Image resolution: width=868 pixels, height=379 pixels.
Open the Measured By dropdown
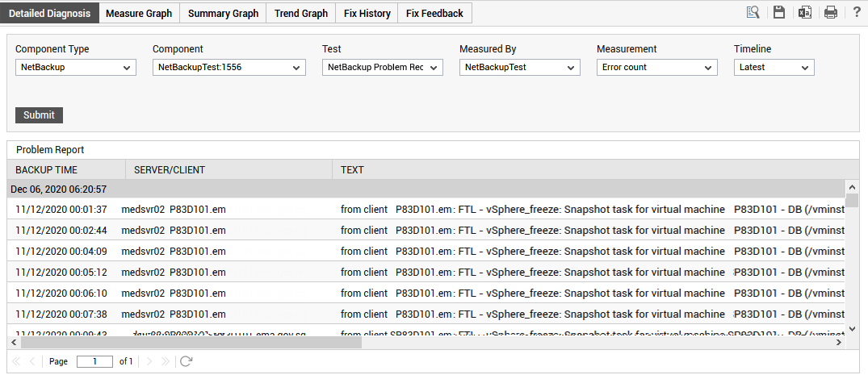[520, 68]
